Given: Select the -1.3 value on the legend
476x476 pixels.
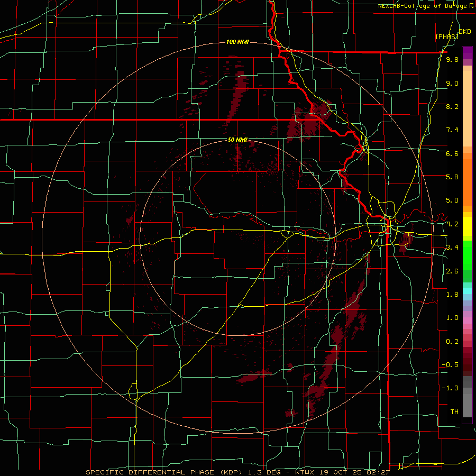Looking at the screenshot, I should (x=450, y=388).
